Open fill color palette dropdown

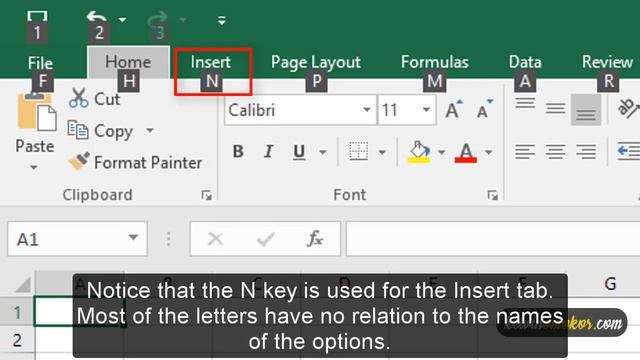pyautogui.click(x=441, y=153)
